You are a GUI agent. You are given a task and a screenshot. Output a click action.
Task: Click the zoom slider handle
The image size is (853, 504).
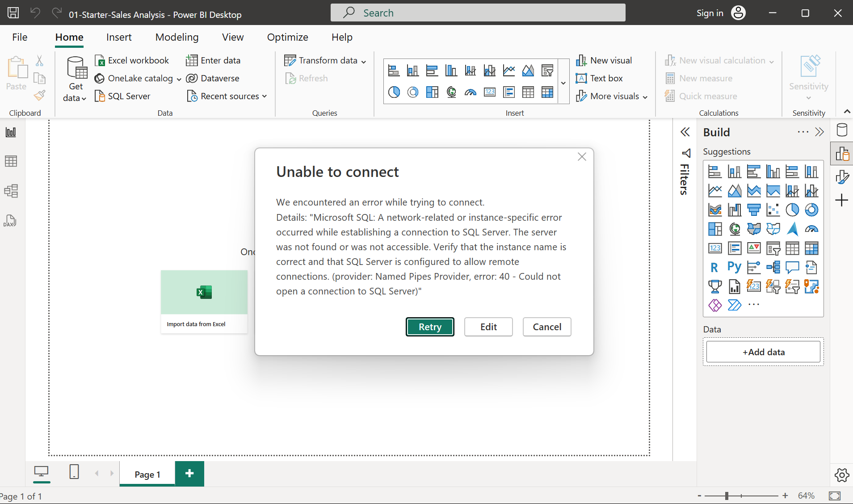pos(727,496)
